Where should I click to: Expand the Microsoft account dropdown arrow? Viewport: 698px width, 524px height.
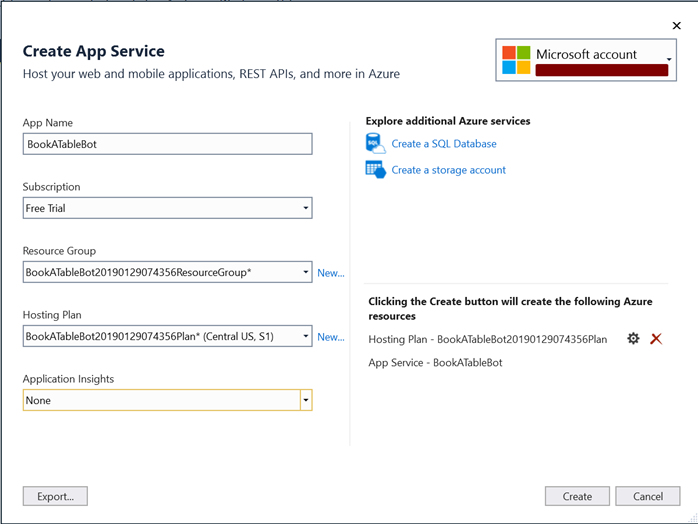[x=668, y=59]
